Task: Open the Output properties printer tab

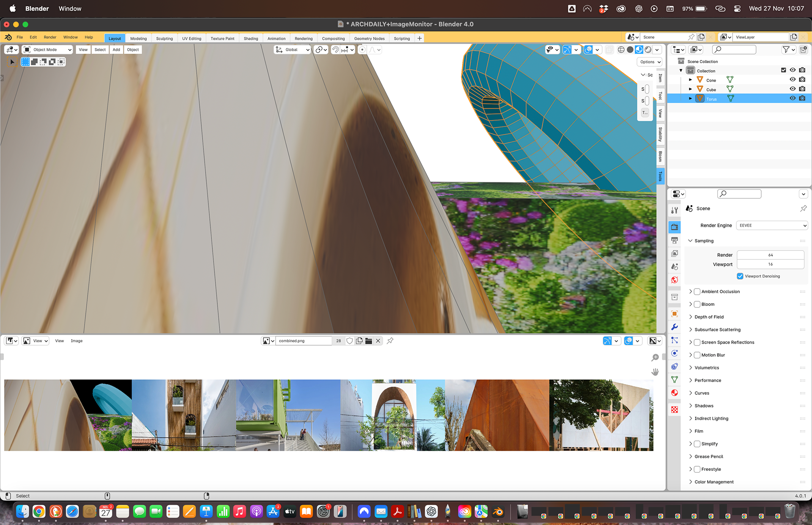Action: 675,240
